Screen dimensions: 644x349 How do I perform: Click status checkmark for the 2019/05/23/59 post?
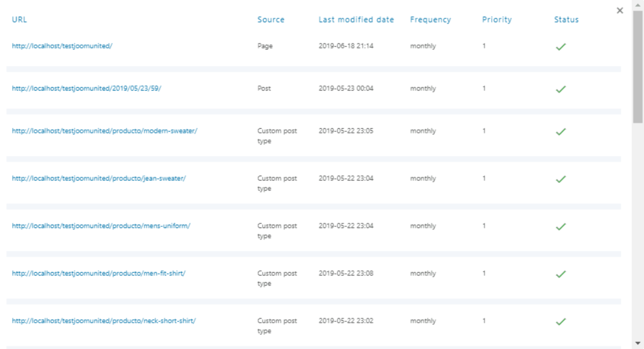tap(560, 89)
